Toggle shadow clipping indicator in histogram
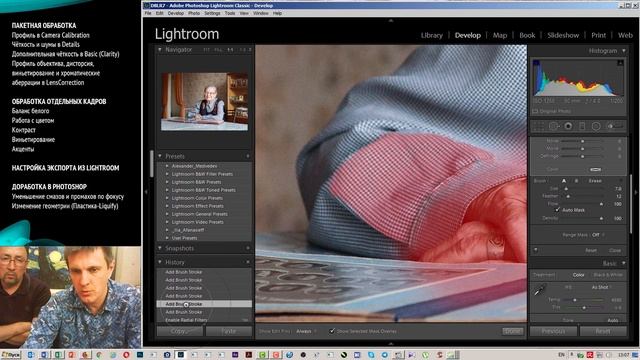The image size is (640, 360). tap(536, 63)
